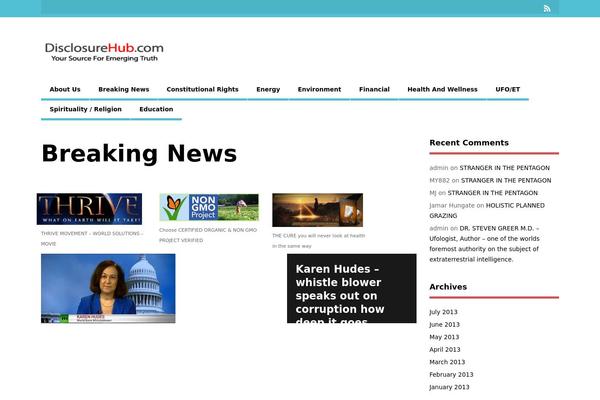Open Health And Wellness section
600x400 pixels.
(x=442, y=89)
